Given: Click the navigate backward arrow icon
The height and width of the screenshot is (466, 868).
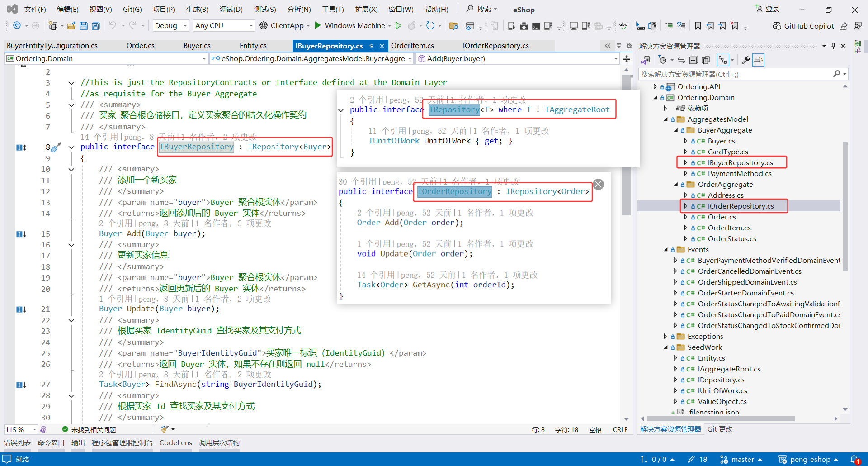Looking at the screenshot, I should click(x=17, y=26).
